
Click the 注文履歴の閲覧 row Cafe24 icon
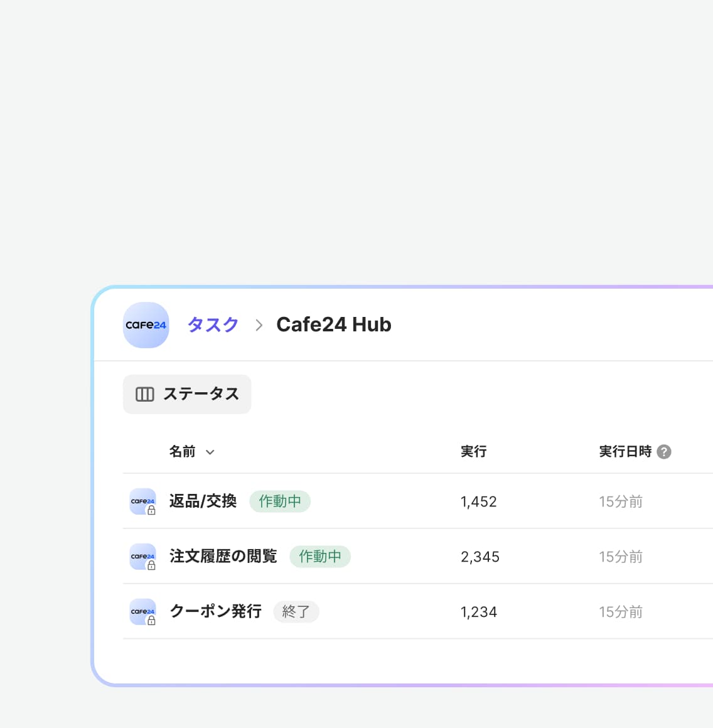(x=142, y=557)
